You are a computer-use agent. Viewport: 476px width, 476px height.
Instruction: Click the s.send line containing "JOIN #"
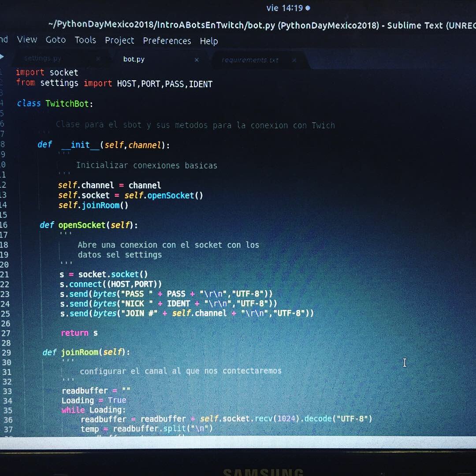point(187,313)
